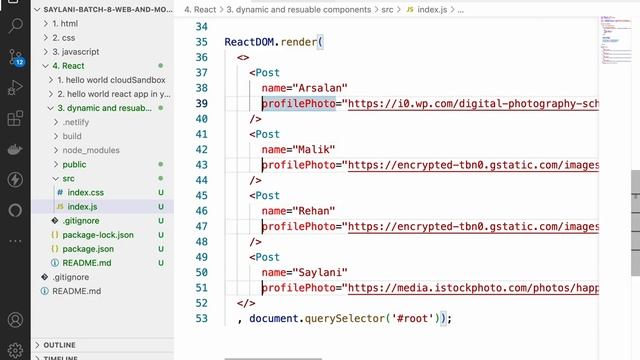Open the Extensions view
The image size is (640, 360).
[15, 118]
